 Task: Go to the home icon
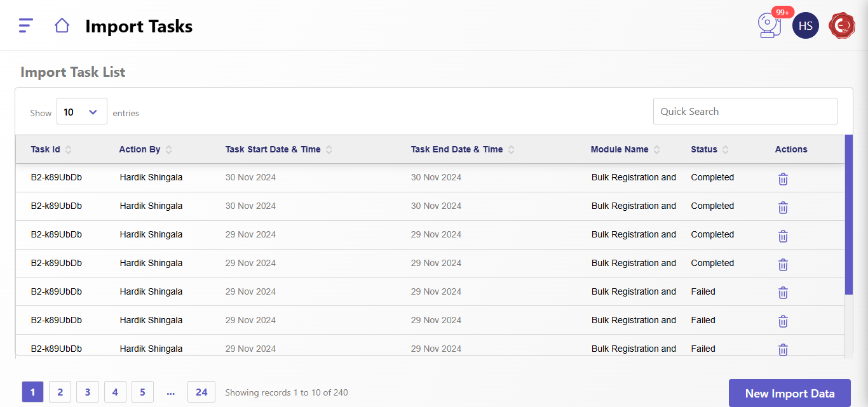(62, 25)
